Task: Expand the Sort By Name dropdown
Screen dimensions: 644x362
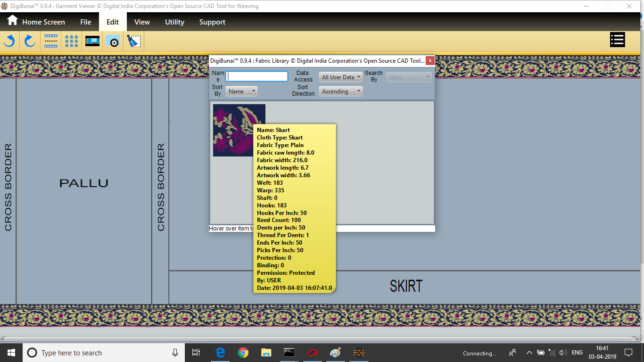Action: pyautogui.click(x=241, y=91)
